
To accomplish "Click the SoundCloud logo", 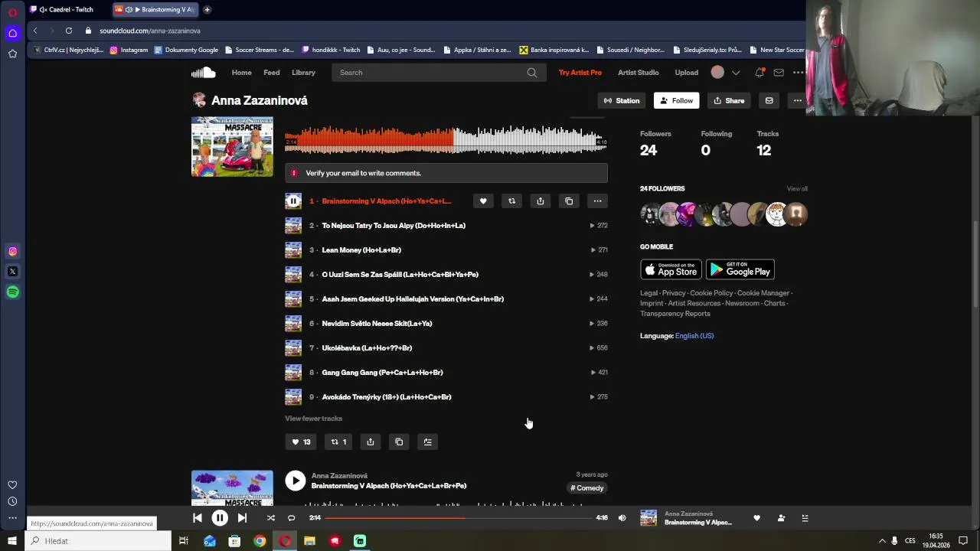I will (x=203, y=73).
